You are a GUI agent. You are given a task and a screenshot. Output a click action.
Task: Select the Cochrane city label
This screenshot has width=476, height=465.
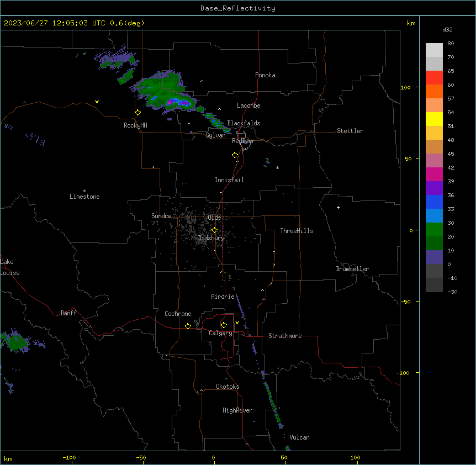[x=178, y=314]
